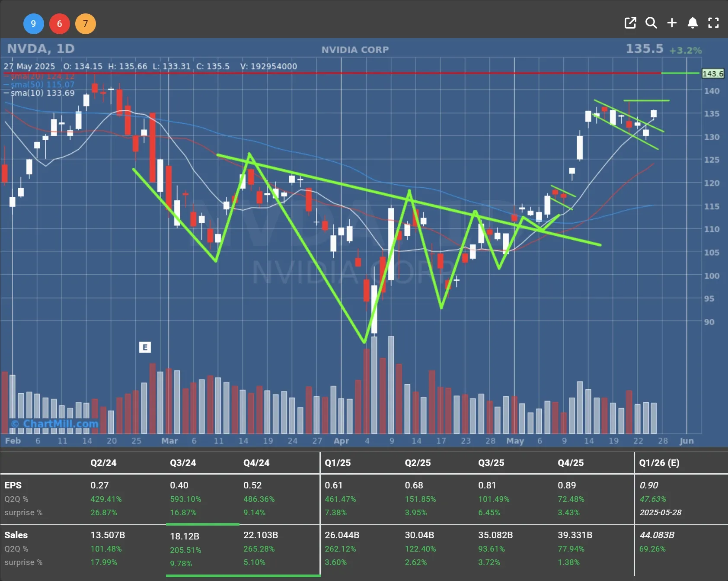This screenshot has width=728, height=581.
Task: Click the Q2/24 column header
Action: pos(103,463)
